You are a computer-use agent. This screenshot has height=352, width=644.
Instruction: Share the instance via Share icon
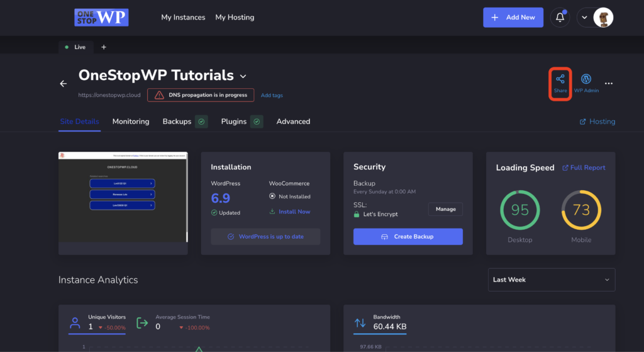[x=560, y=84]
